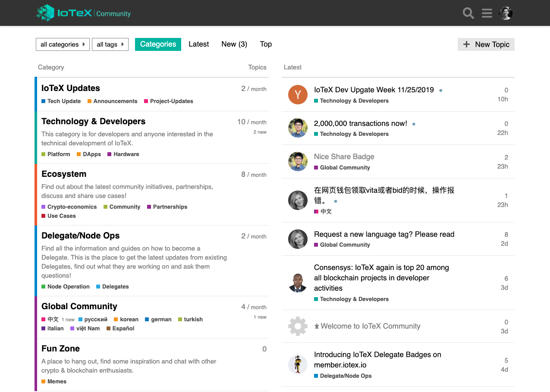Open DApps subcategory
Screen dimensions: 550x392
point(89,154)
